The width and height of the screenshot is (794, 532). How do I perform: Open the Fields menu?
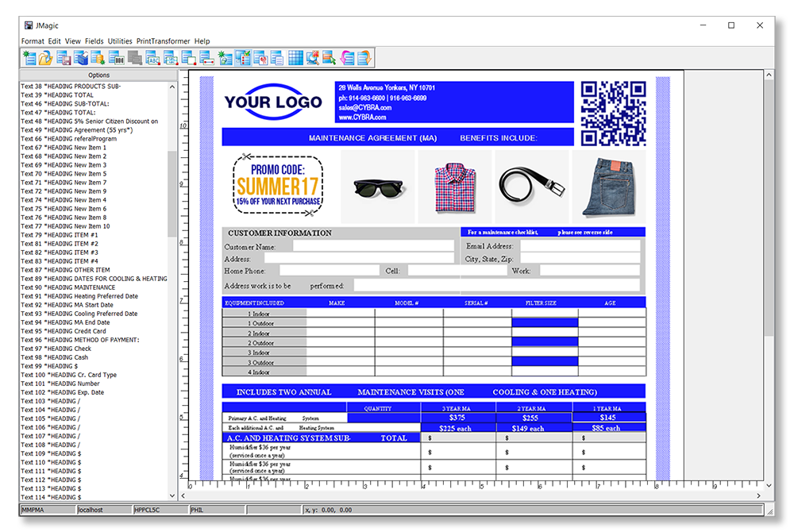(x=94, y=41)
